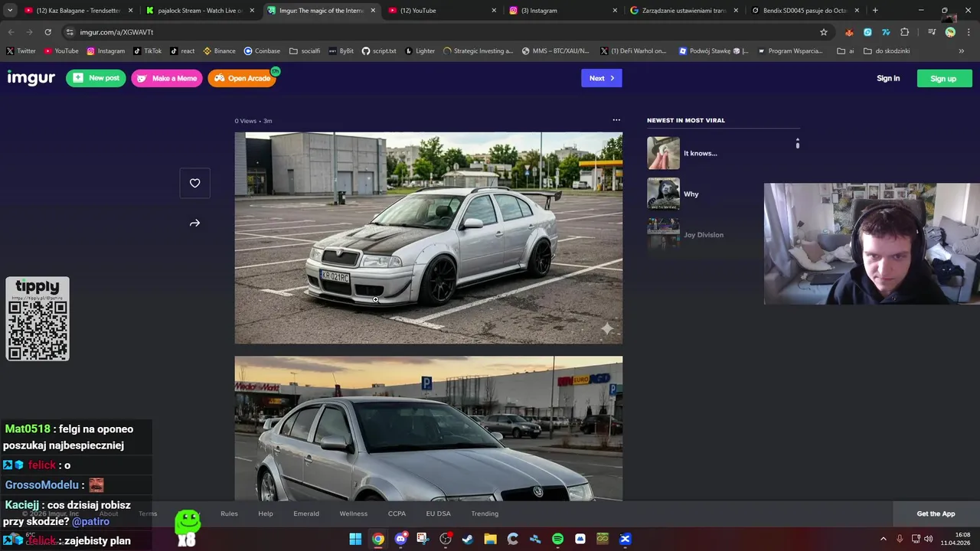980x551 pixels.
Task: Open the first silver Skoda car image
Action: click(428, 238)
